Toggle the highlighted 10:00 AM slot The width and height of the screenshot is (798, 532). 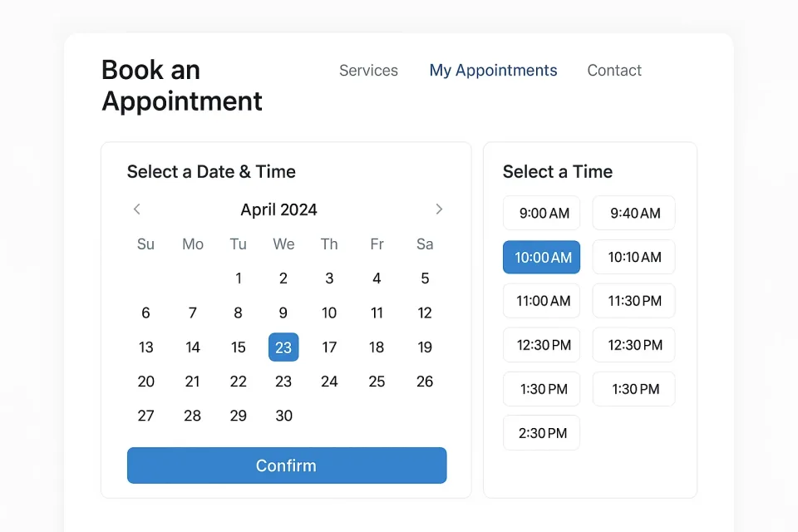(x=542, y=258)
